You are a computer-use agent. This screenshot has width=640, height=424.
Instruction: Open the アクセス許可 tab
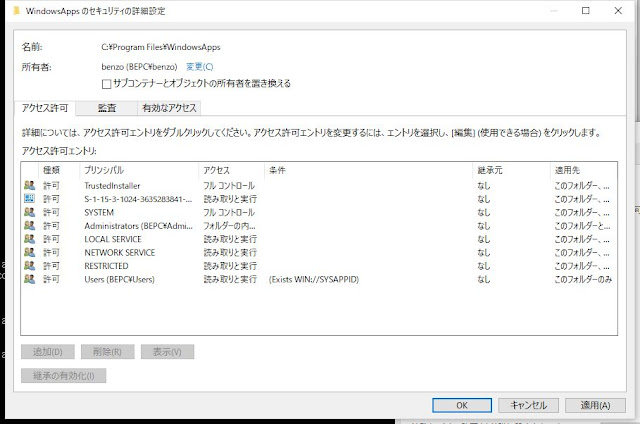pyautogui.click(x=45, y=108)
